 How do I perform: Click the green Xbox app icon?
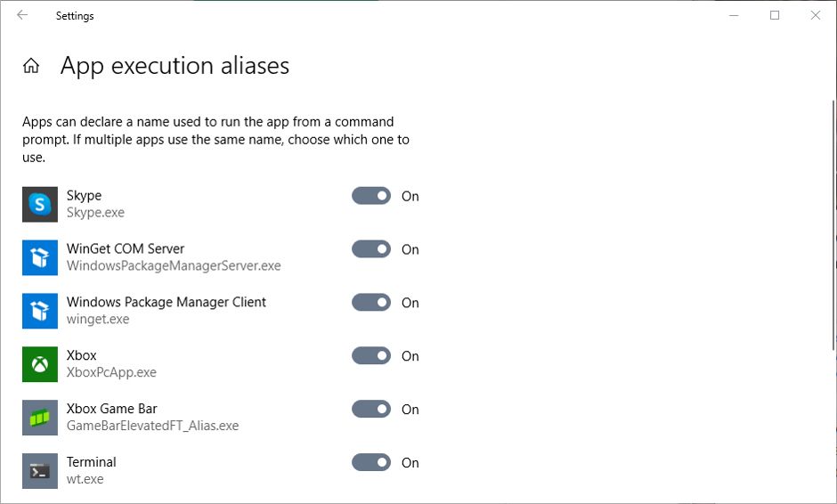pyautogui.click(x=40, y=364)
